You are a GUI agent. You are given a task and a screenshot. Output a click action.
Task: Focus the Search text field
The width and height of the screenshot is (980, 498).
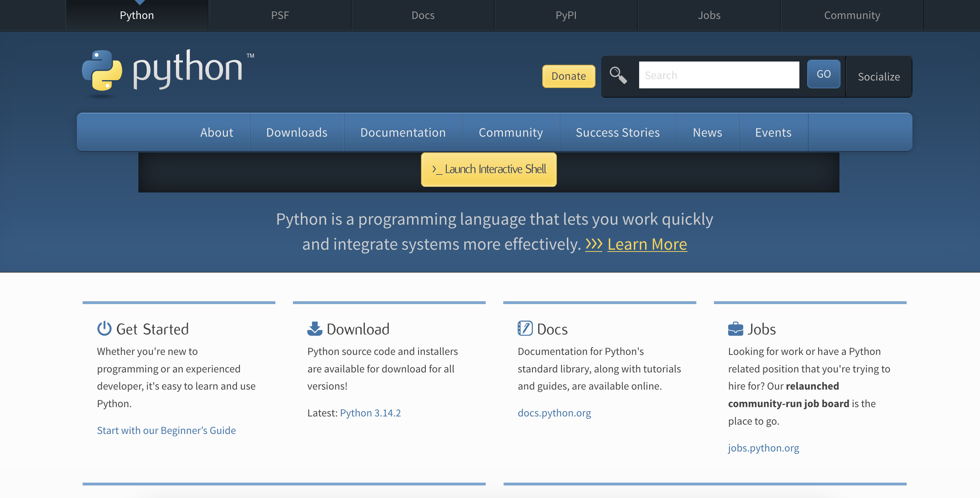pos(719,75)
